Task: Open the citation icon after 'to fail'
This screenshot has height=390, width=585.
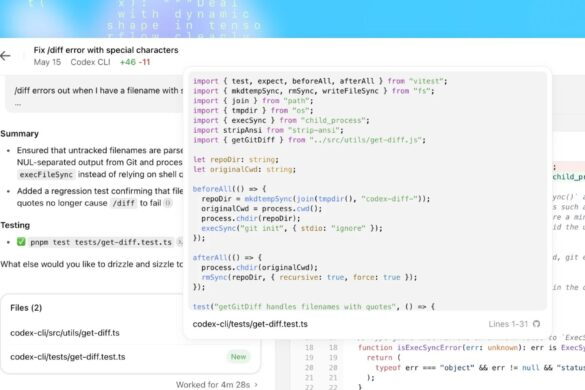Action: (168, 203)
